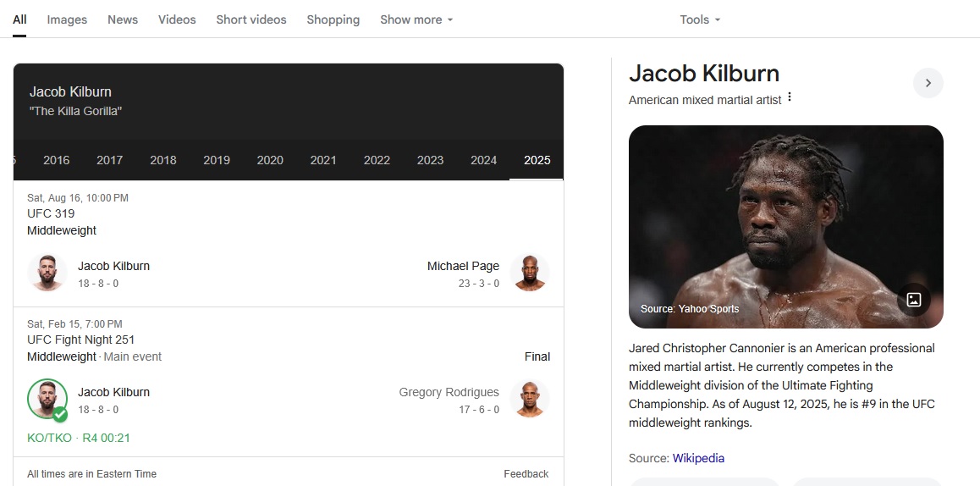980x486 pixels.
Task: Click the Feedback link
Action: click(526, 473)
